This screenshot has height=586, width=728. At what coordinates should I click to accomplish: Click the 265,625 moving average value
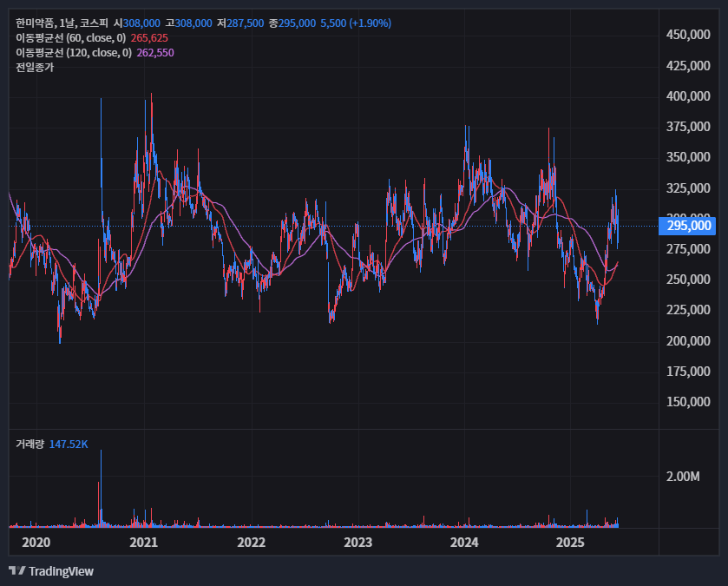pos(149,38)
